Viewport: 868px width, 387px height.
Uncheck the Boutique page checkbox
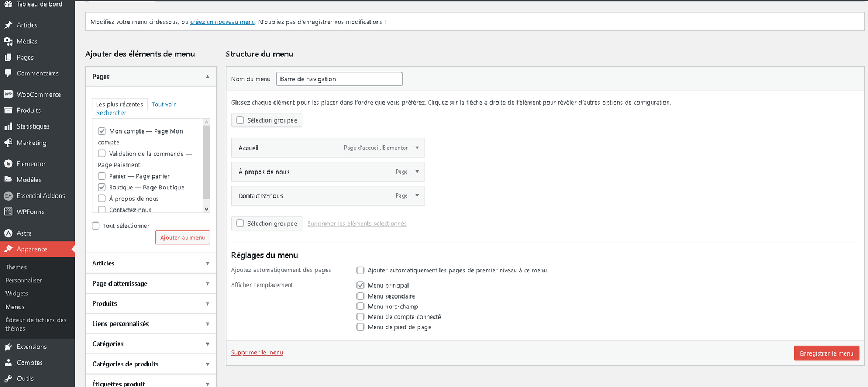[101, 187]
